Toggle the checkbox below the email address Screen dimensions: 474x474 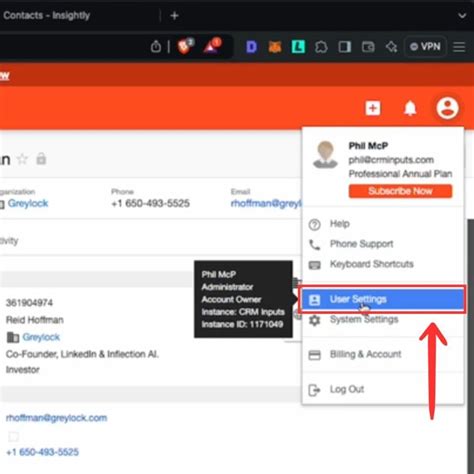pos(14,436)
